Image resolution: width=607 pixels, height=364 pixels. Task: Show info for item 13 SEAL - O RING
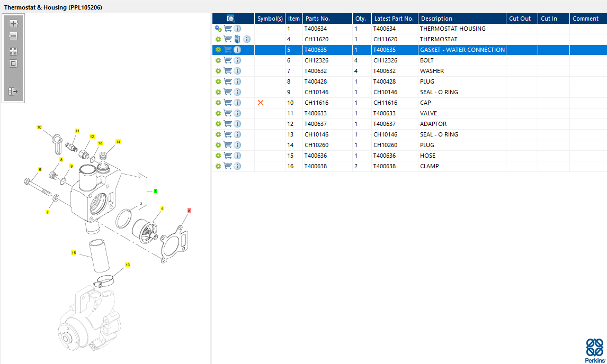pyautogui.click(x=237, y=134)
